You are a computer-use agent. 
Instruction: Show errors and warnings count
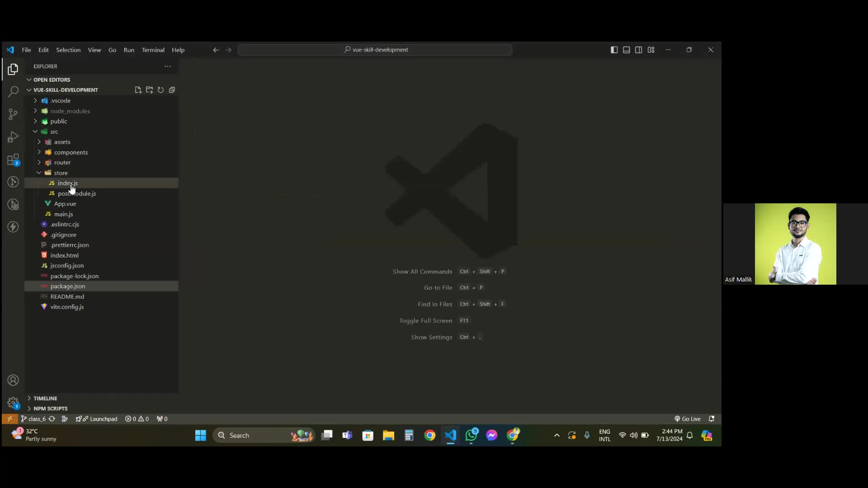click(x=137, y=419)
